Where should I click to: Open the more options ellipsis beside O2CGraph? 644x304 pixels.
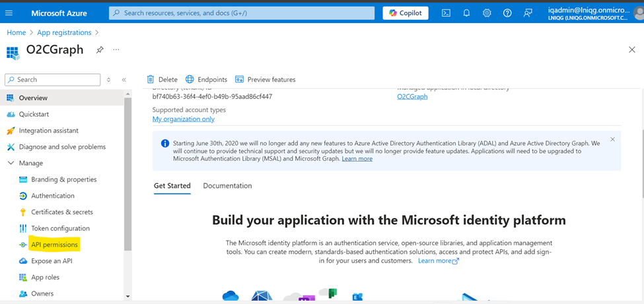pyautogui.click(x=116, y=50)
